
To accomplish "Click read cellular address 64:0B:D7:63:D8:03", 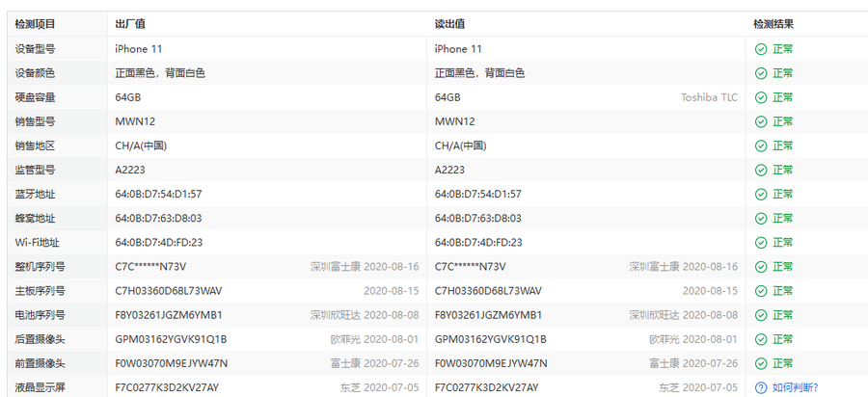I will click(x=477, y=219).
